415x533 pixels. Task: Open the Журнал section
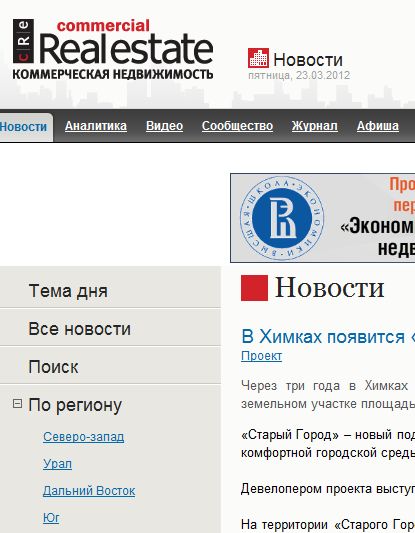[x=315, y=126]
